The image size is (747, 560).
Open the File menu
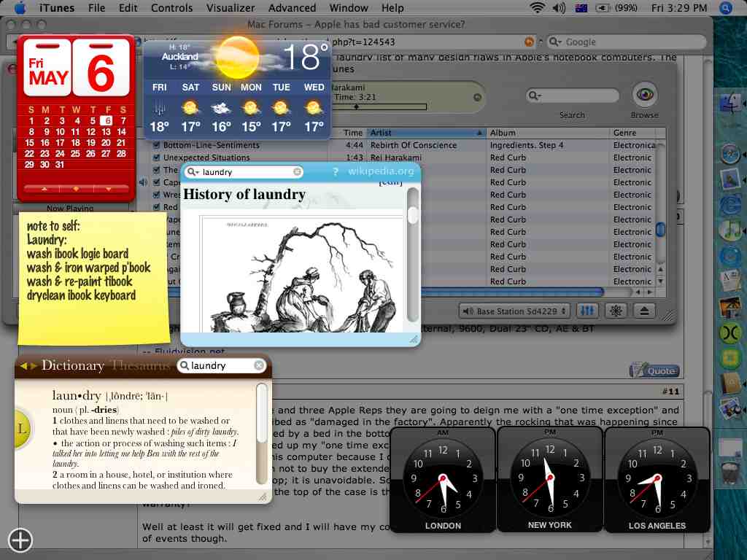(x=96, y=7)
